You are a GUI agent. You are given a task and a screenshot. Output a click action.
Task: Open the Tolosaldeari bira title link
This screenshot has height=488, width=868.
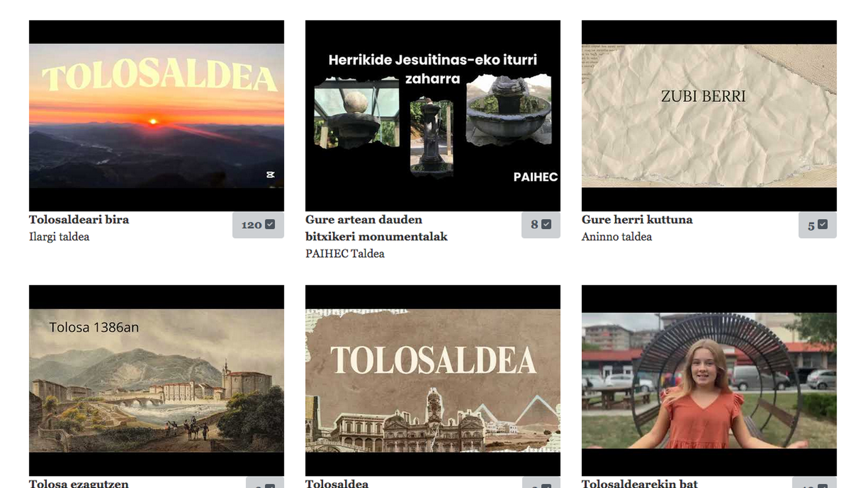pyautogui.click(x=79, y=220)
